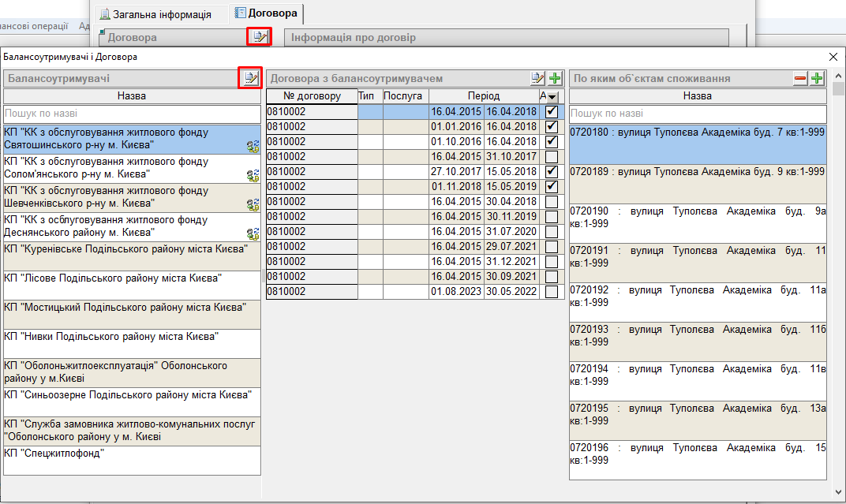
Task: Click № договору column header
Action: [311, 96]
